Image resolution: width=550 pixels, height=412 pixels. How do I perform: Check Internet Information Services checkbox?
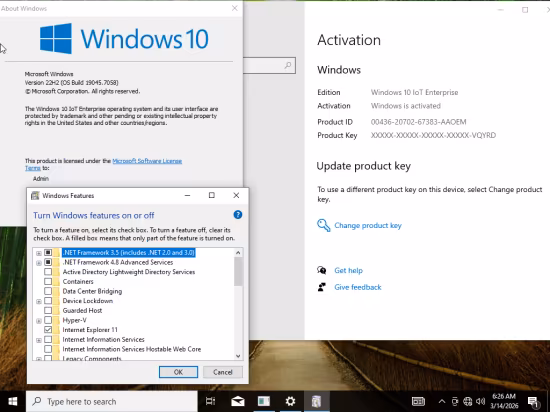[48, 339]
